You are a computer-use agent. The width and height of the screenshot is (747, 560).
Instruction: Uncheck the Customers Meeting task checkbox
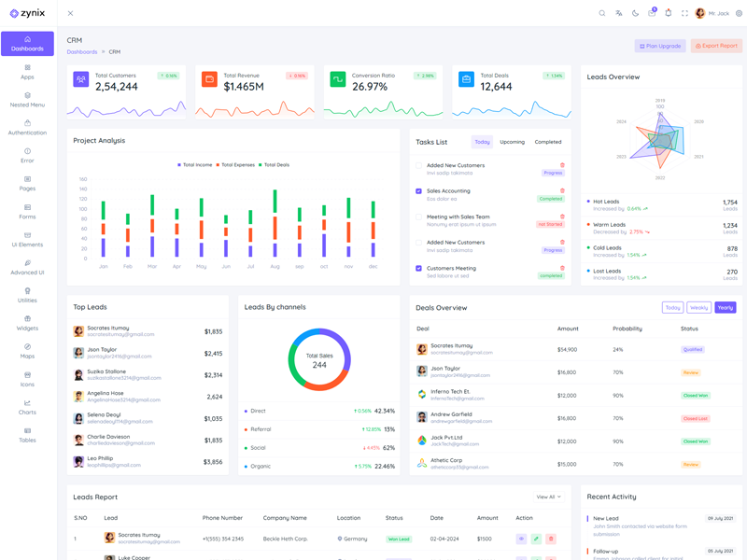(419, 268)
